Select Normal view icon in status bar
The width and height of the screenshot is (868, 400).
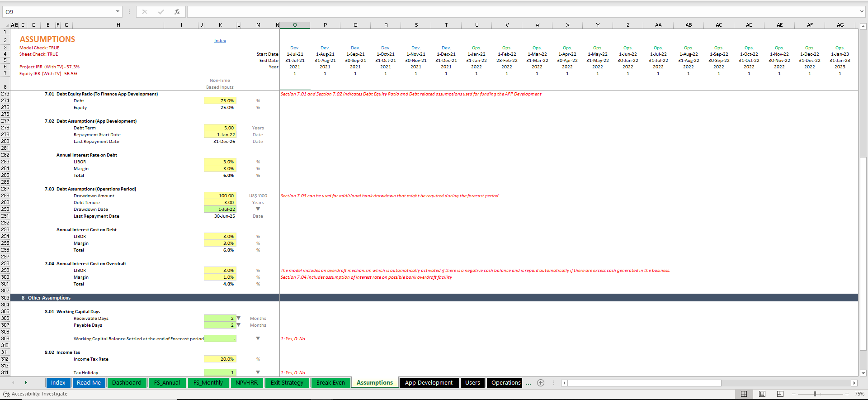tap(744, 394)
